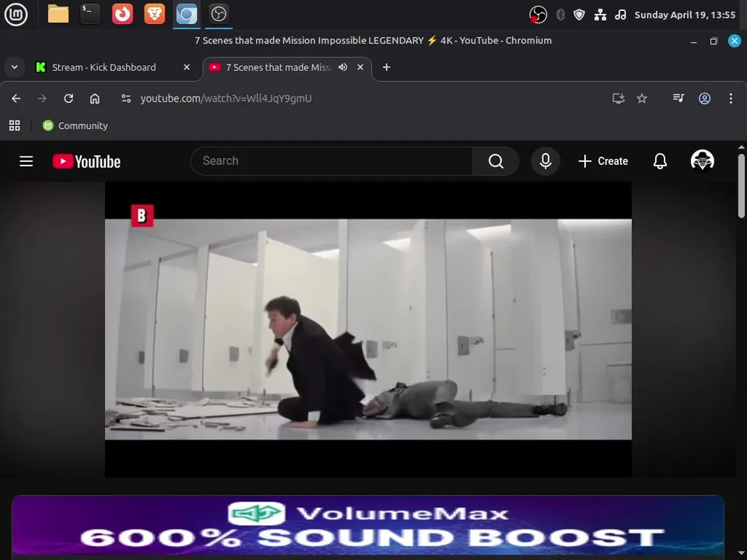The image size is (747, 560).
Task: Focus the youtube.com address bar URL
Action: 226,99
